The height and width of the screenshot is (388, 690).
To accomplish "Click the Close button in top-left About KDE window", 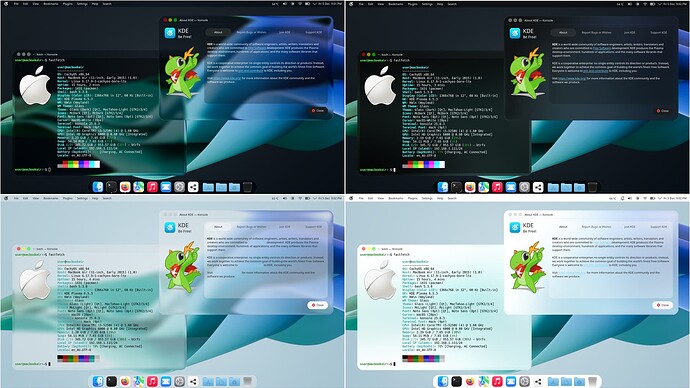I will (x=318, y=110).
